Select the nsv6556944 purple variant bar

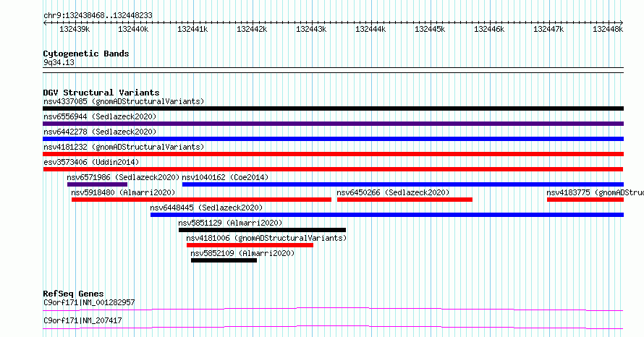pos(333,124)
